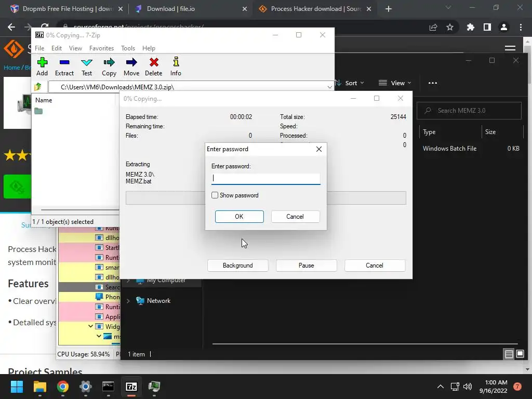532x399 pixels.
Task: Open the 7-Zip Edit menu
Action: 56,48
